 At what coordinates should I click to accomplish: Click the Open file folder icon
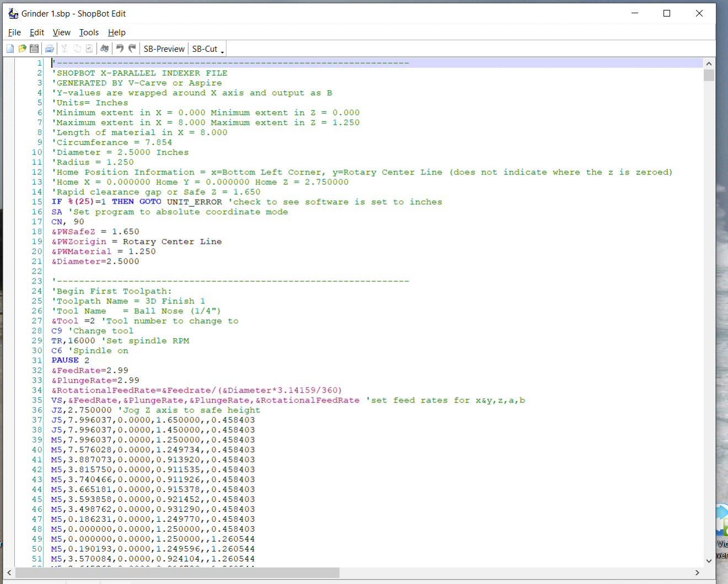click(22, 49)
